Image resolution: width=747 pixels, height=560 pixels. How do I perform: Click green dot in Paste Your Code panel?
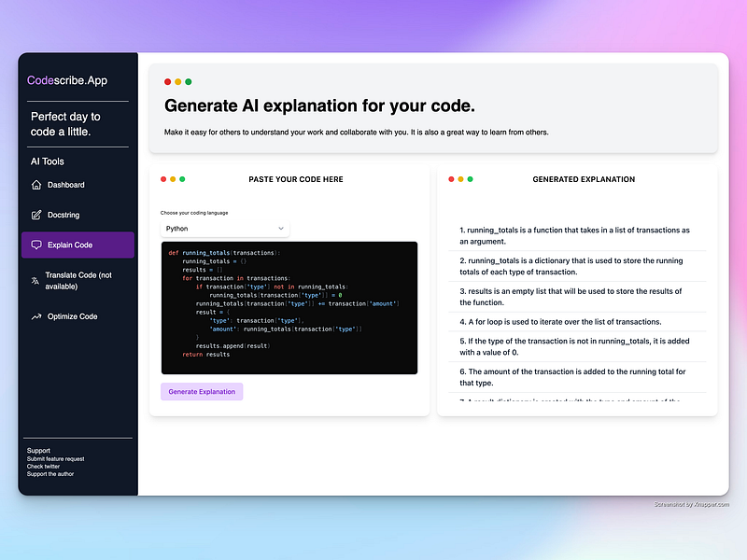point(182,179)
